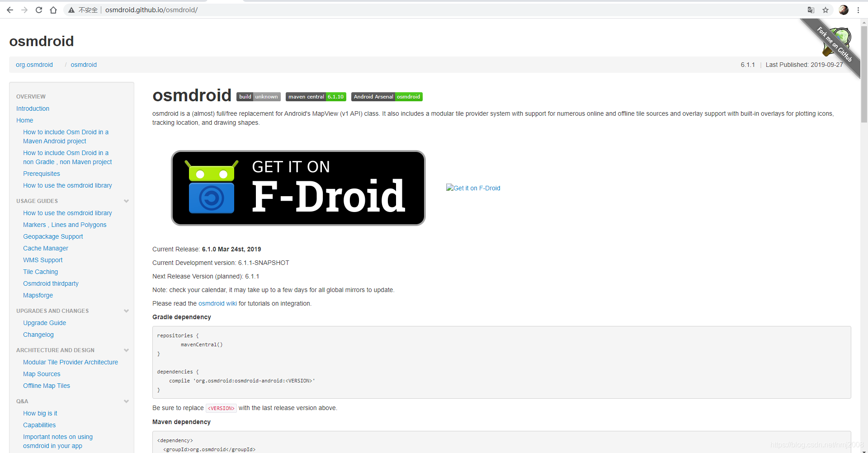The image size is (868, 453).
Task: Reload the page with the refresh icon
Action: 39,10
